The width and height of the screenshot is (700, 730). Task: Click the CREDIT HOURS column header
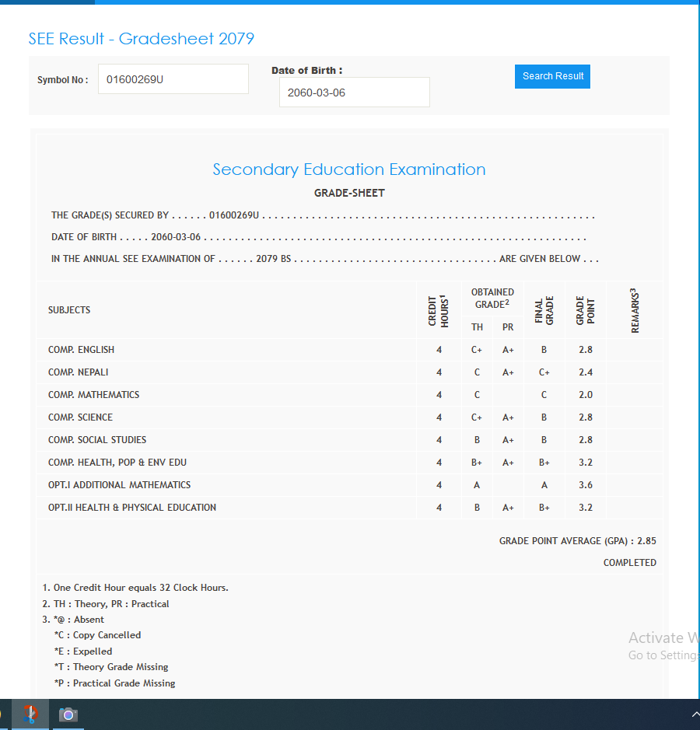coord(439,310)
